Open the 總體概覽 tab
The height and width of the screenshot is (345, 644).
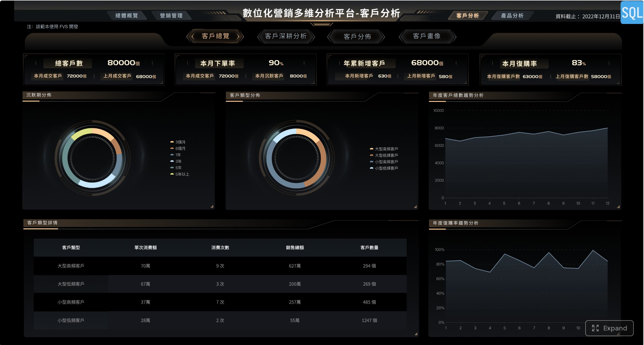pyautogui.click(x=127, y=16)
